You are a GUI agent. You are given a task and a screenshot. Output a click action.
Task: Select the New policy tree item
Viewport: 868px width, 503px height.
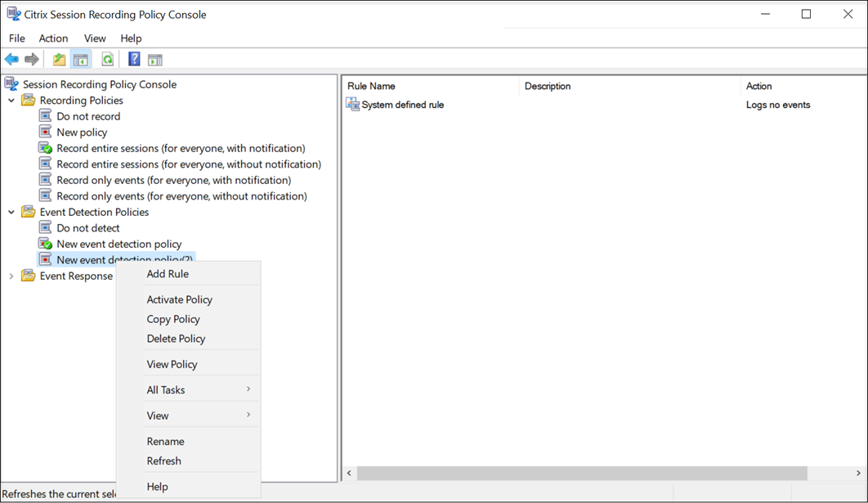coord(84,132)
